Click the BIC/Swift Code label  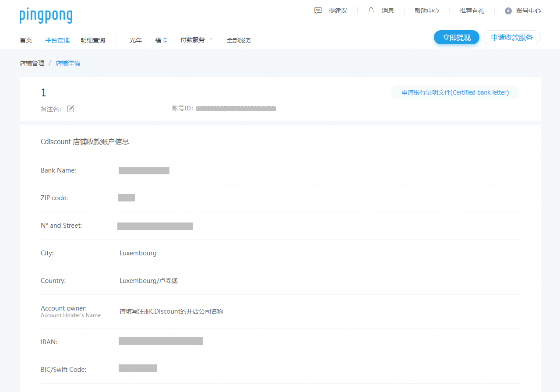(x=63, y=369)
